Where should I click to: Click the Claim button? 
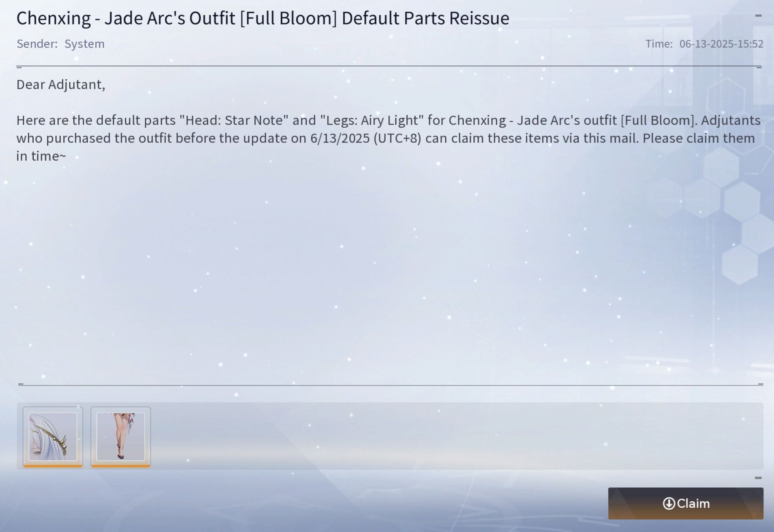(686, 504)
